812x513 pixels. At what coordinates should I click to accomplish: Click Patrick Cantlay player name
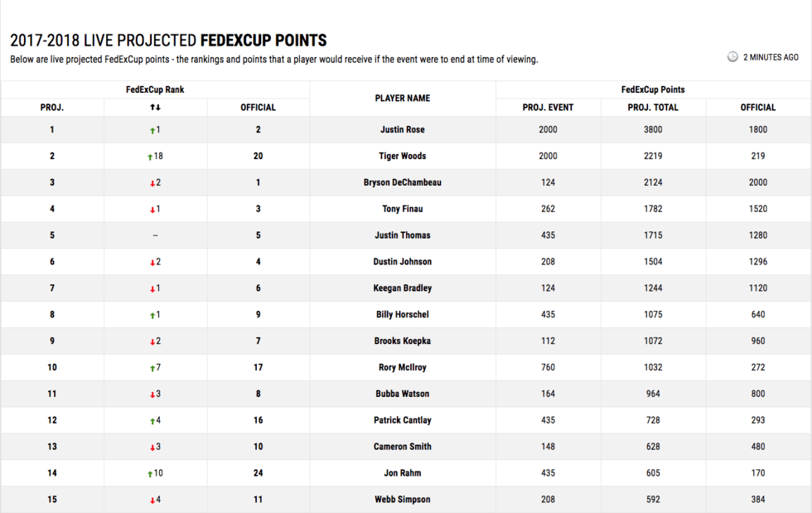(402, 420)
